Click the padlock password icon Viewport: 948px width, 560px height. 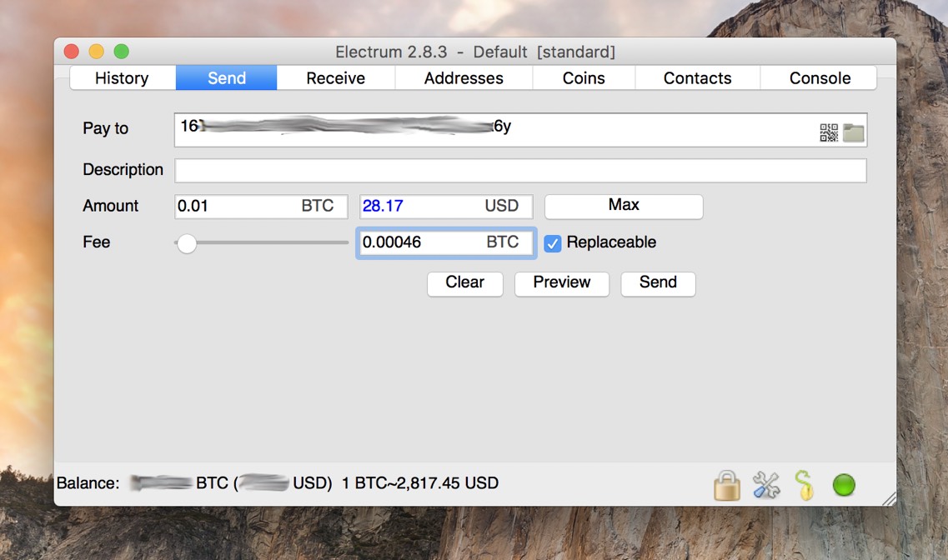click(x=727, y=485)
